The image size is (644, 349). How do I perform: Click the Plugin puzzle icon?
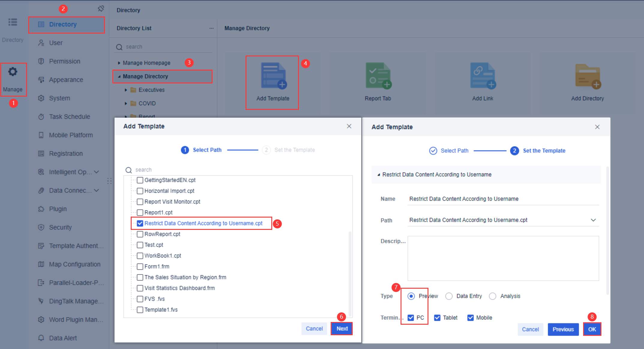click(41, 209)
